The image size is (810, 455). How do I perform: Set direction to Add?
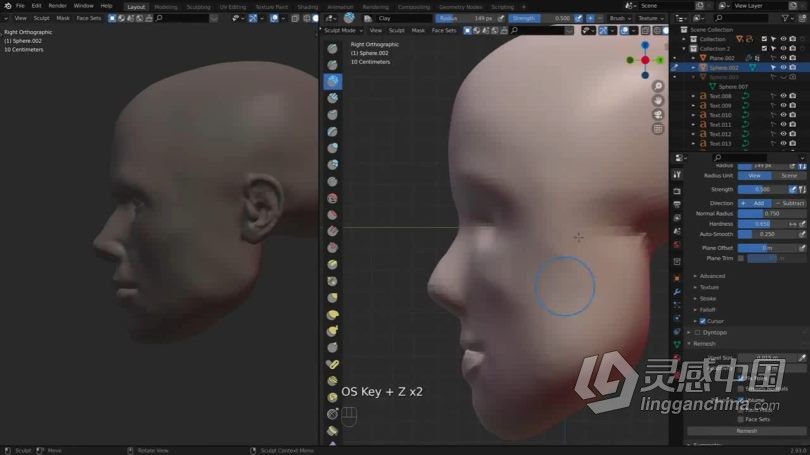tap(755, 203)
